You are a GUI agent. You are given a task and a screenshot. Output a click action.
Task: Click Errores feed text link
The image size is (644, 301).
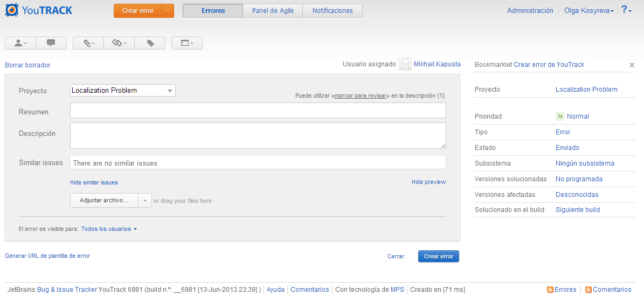click(x=565, y=290)
